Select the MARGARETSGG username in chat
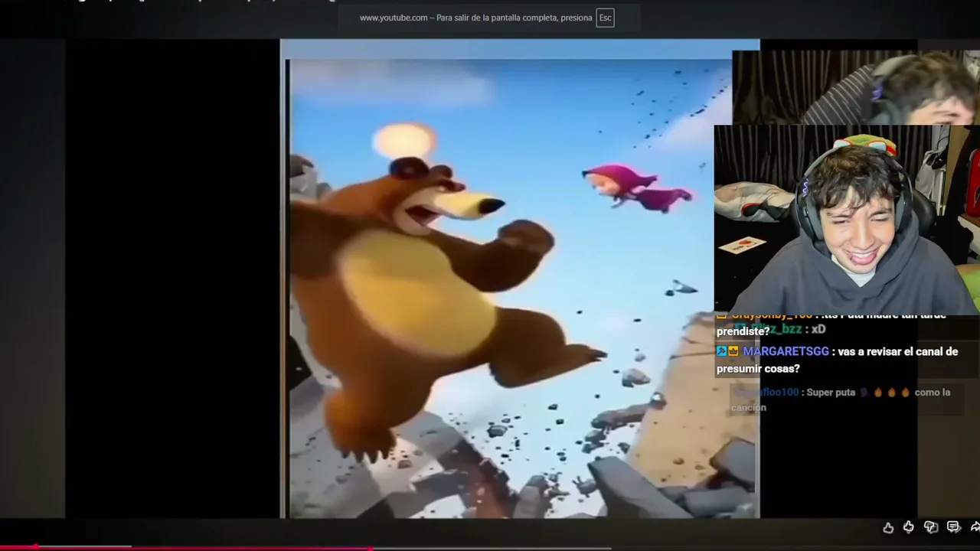The image size is (980, 551). coord(786,351)
